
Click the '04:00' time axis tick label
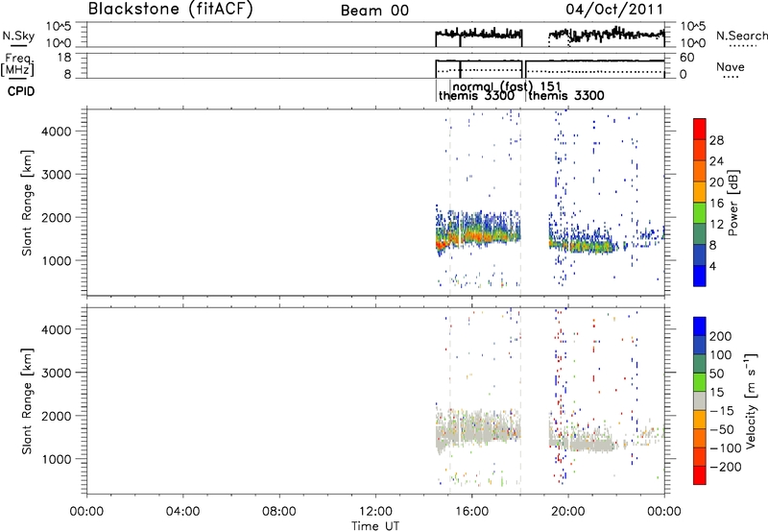click(x=183, y=512)
